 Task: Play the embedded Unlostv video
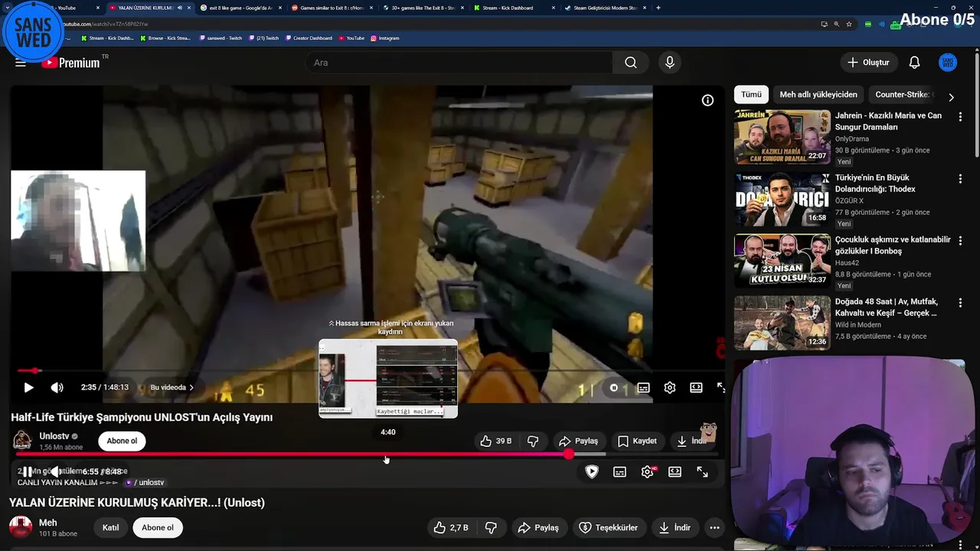click(28, 388)
